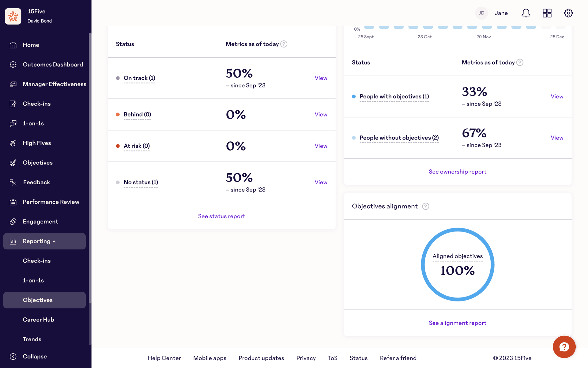Viewport: 588px width, 368px height.
Task: Click the JD user avatar
Action: click(481, 13)
